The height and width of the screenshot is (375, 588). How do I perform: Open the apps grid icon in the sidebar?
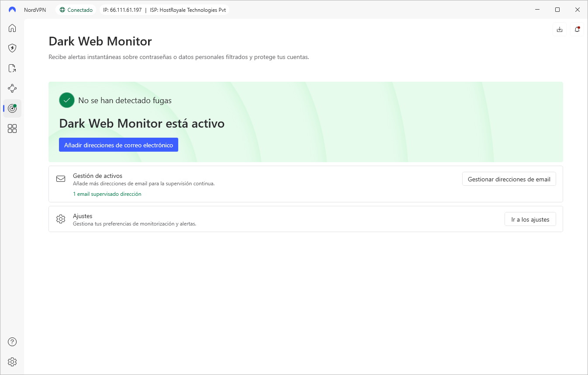click(x=12, y=128)
